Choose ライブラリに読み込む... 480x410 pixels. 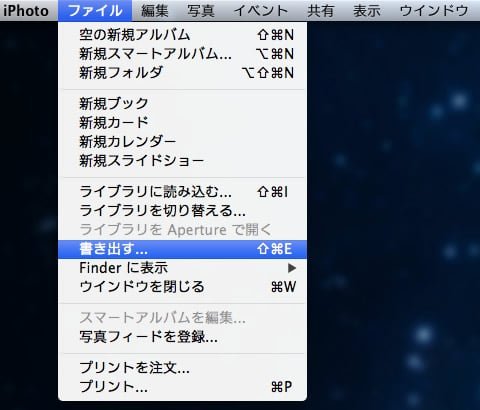[182, 192]
